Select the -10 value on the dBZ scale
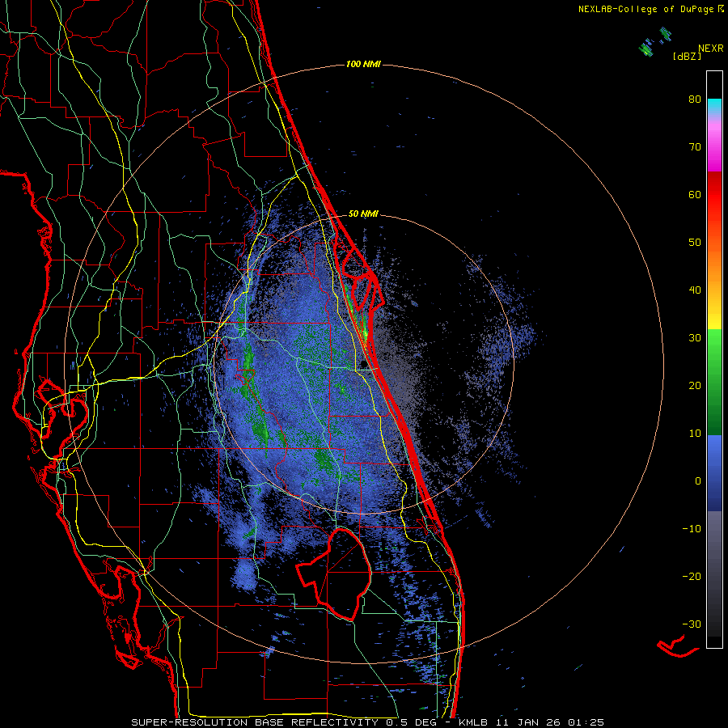Image resolution: width=728 pixels, height=728 pixels. 692,529
